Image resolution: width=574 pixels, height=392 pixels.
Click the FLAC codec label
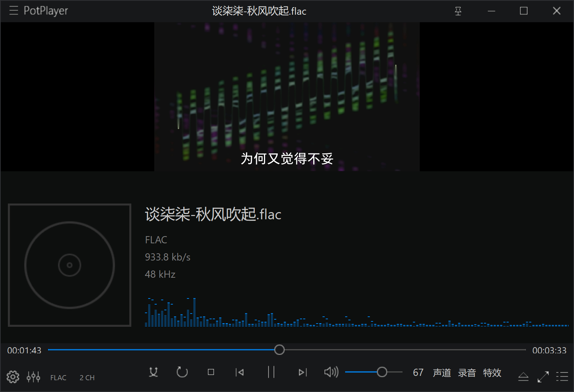(x=58, y=378)
